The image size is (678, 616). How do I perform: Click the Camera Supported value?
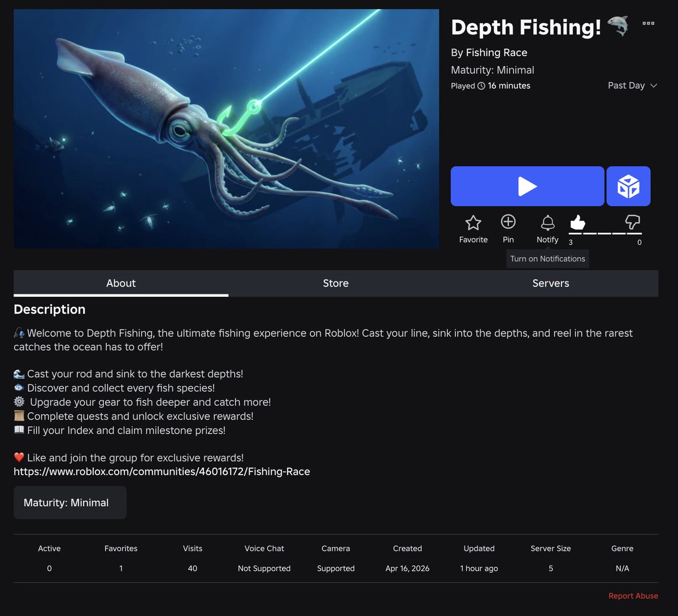[336, 569]
